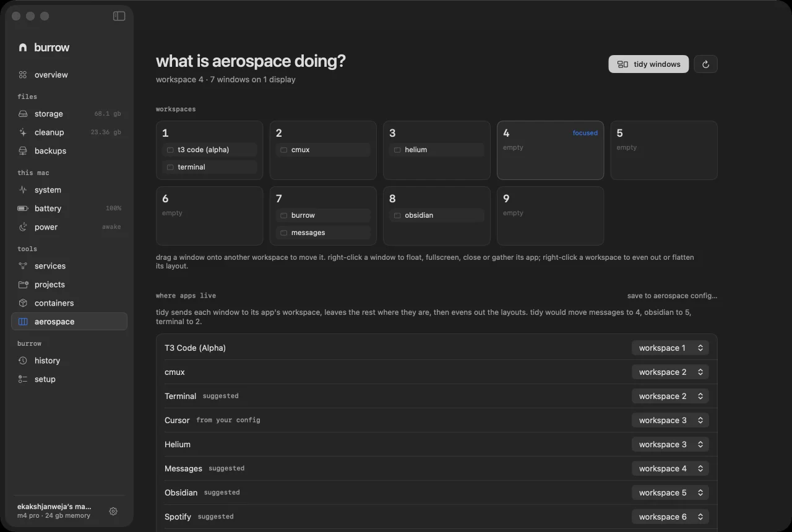792x532 pixels.
Task: Click the 68.1 gb storage value
Action: pyautogui.click(x=108, y=114)
